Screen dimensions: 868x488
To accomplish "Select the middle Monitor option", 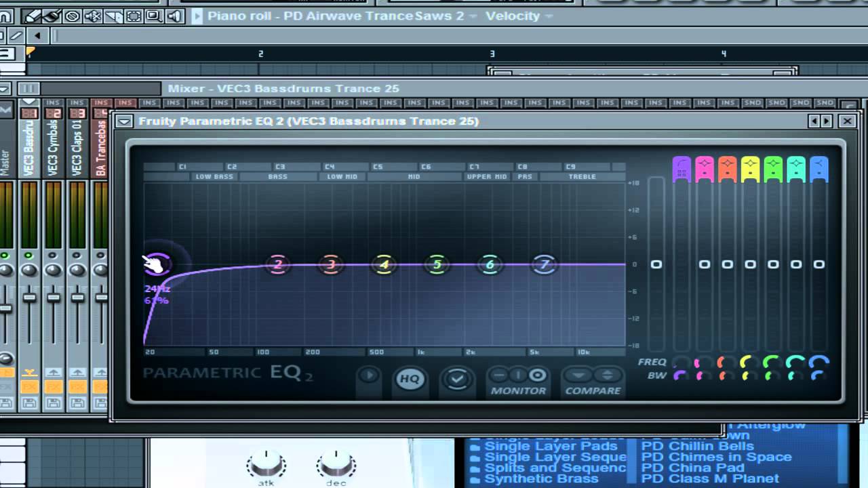I will click(517, 375).
